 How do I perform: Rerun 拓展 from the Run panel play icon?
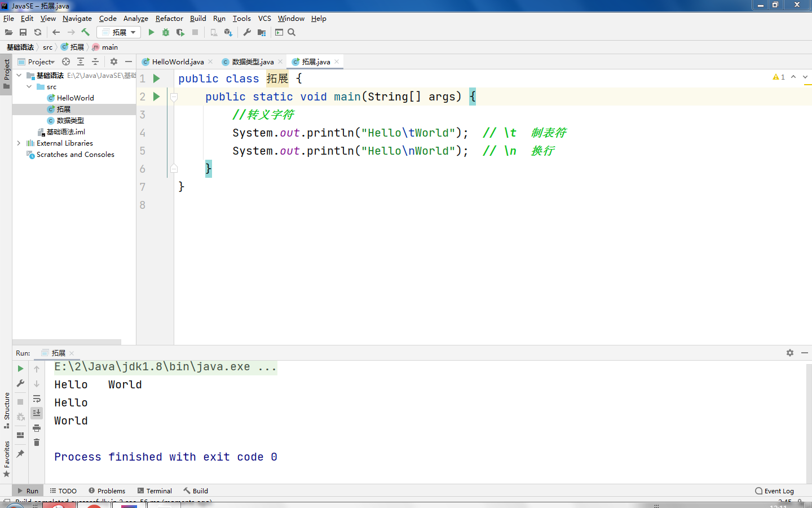[x=20, y=369]
